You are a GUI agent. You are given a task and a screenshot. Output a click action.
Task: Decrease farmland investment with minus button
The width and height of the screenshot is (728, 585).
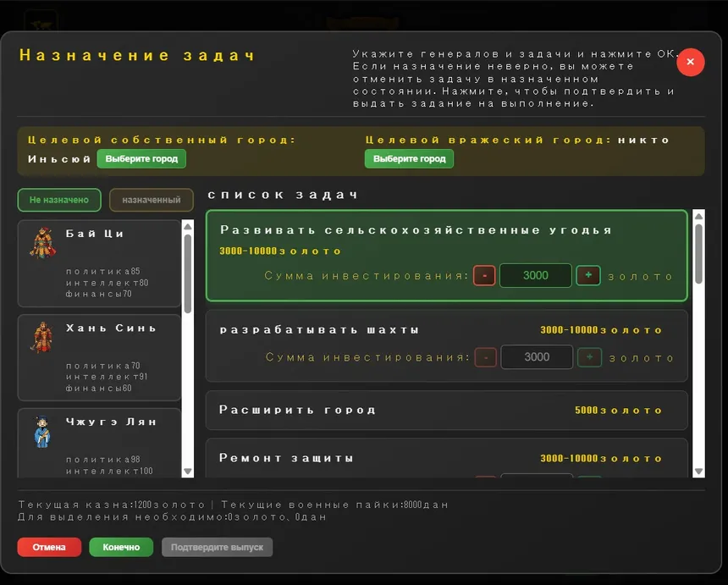(x=484, y=275)
